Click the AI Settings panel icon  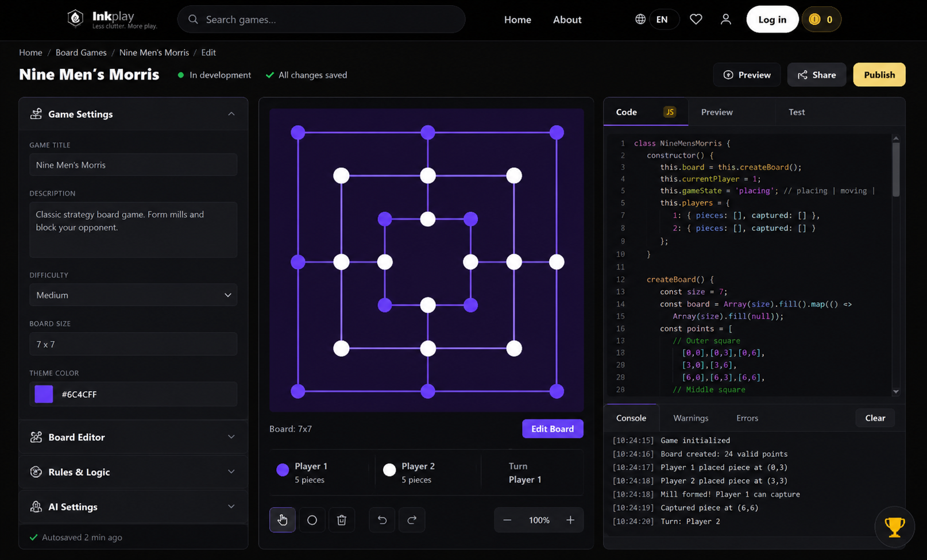[36, 507]
